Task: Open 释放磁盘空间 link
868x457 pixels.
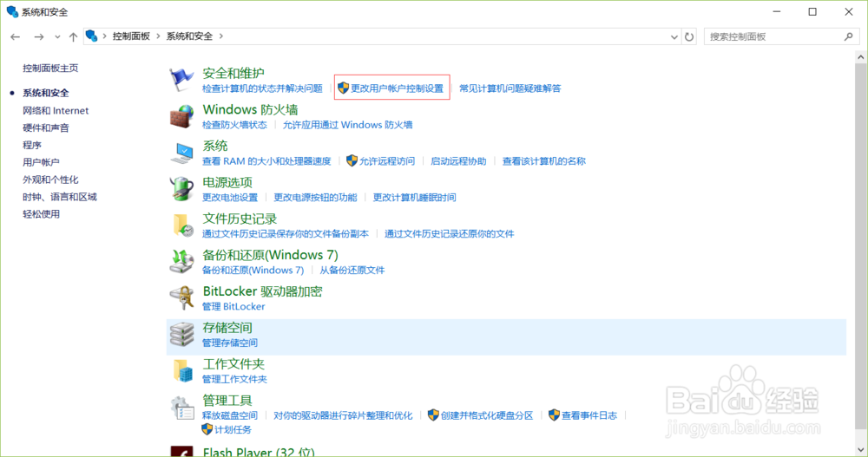Action: 230,415
